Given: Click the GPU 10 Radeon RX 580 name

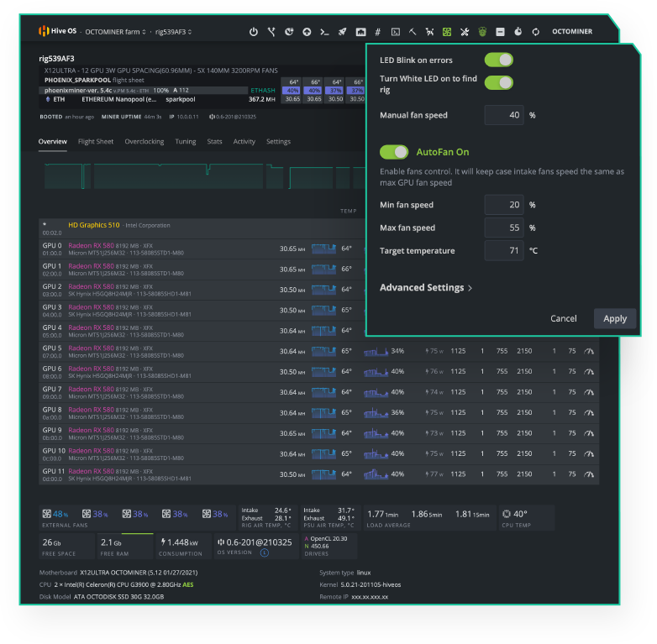Looking at the screenshot, I should [x=91, y=451].
